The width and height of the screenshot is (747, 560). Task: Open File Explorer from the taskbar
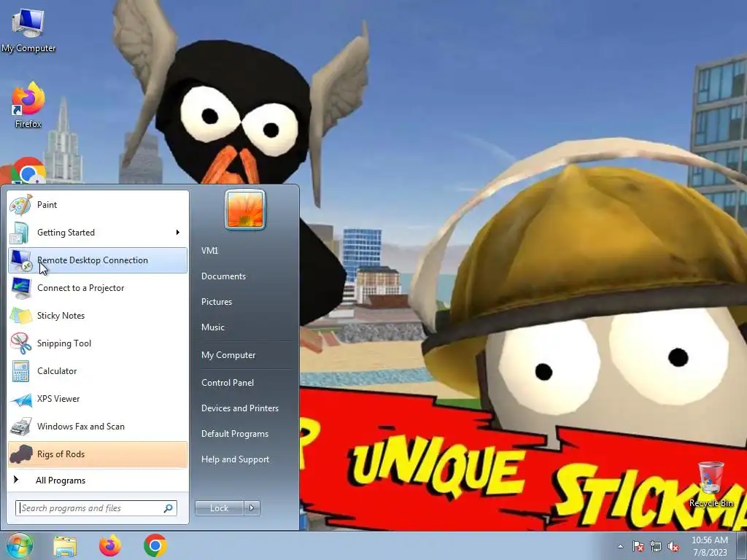[x=65, y=546]
